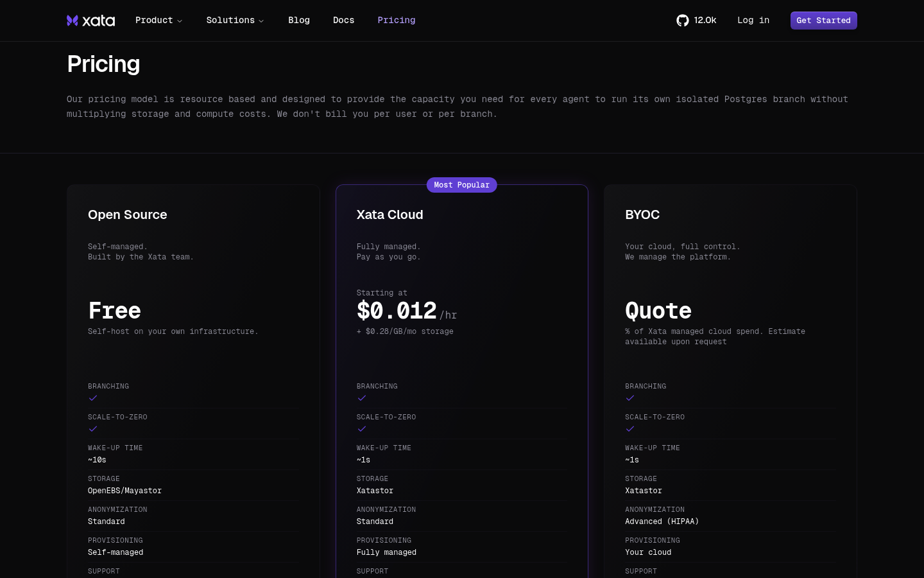
Task: Click Xatastor storage value under Xata Cloud
Action: pos(375,491)
